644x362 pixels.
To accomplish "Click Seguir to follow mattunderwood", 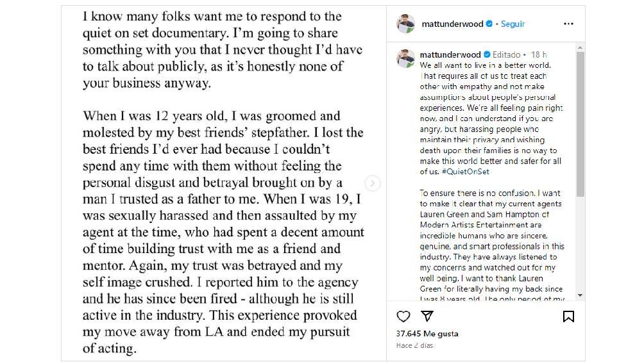I will (513, 24).
